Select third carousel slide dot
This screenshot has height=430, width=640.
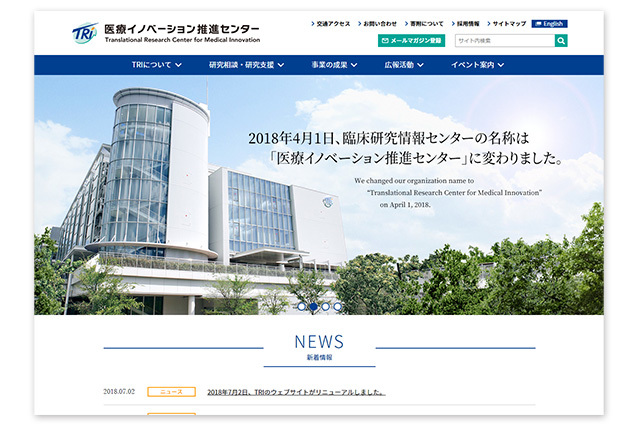tap(325, 306)
